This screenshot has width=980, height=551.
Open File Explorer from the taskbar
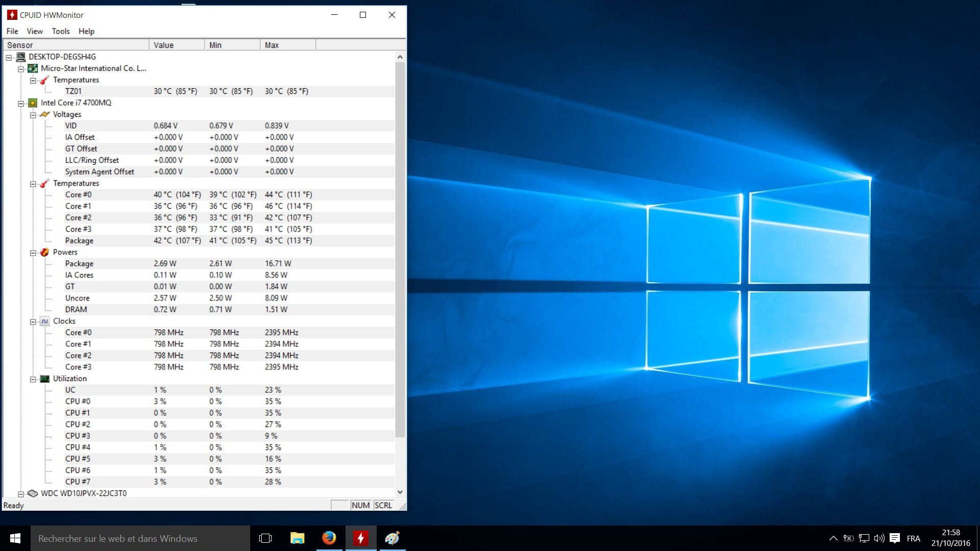click(297, 538)
